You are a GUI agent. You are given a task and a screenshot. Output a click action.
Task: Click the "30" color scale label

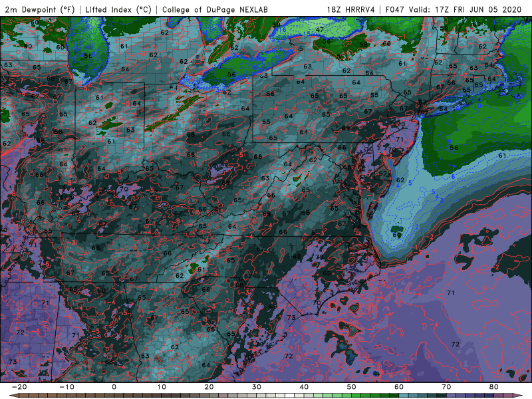(257, 387)
